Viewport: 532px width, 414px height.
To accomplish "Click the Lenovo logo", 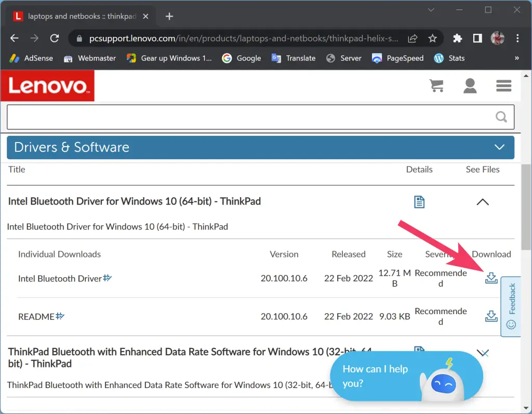I will (47, 85).
